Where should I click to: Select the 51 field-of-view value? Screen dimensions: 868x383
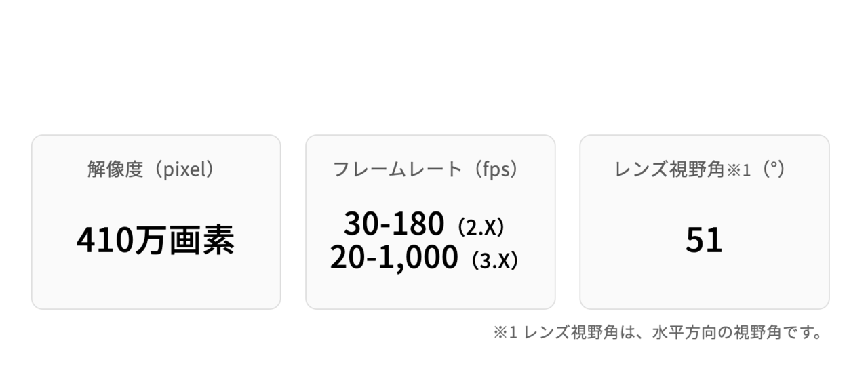pos(704,240)
